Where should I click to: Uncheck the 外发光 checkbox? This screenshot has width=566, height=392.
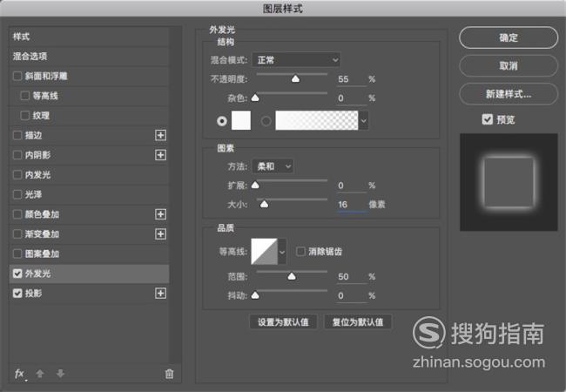coord(17,274)
